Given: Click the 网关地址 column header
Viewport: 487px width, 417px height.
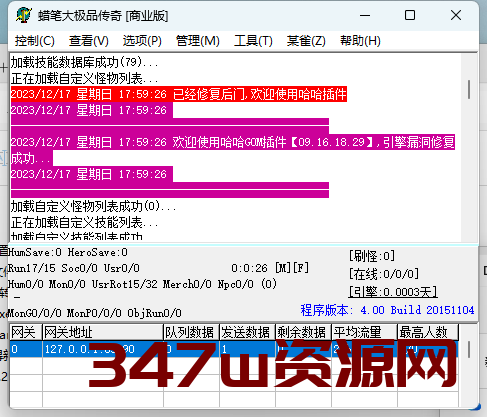Looking at the screenshot, I should (x=103, y=332).
